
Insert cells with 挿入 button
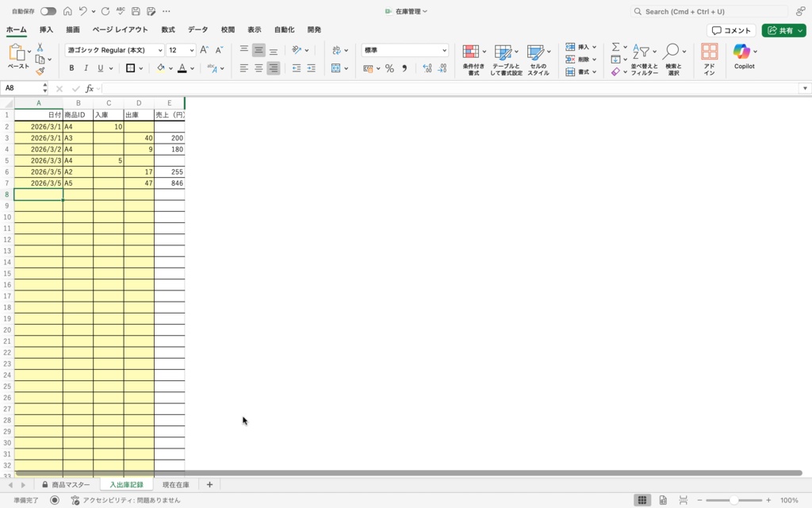[580, 47]
